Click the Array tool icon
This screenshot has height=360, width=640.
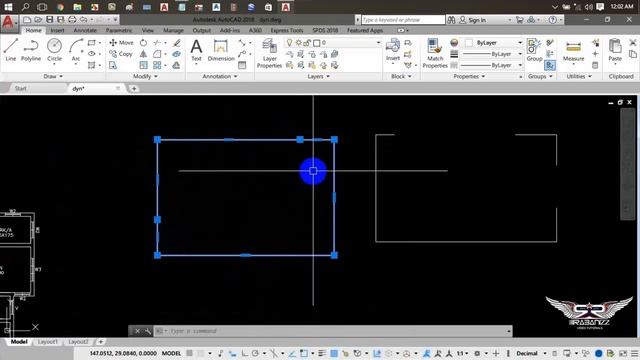pos(157,65)
